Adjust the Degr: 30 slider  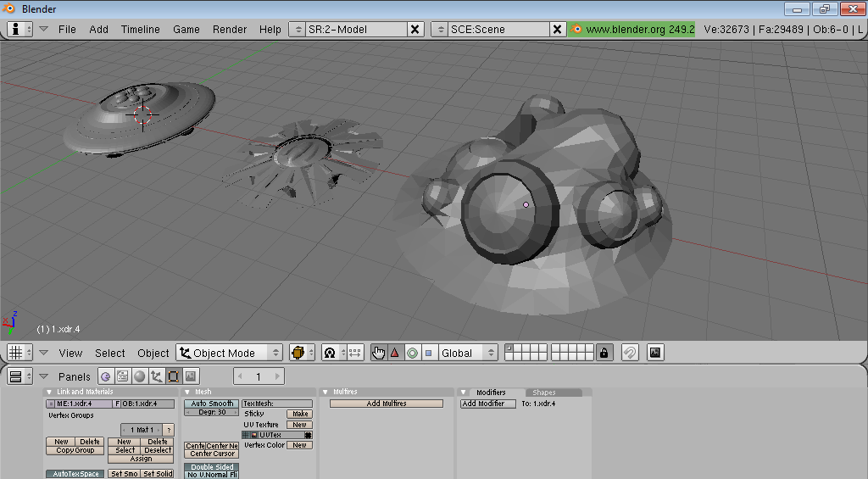click(211, 412)
